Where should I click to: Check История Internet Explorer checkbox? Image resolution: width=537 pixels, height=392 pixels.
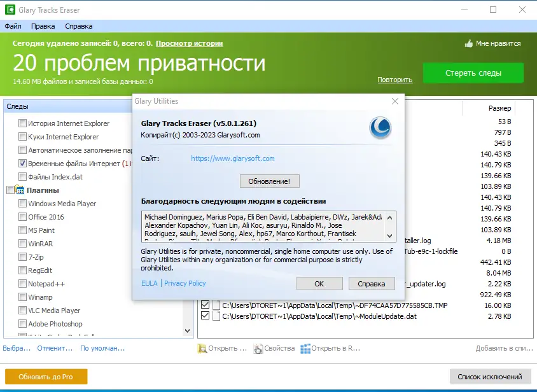click(x=22, y=123)
